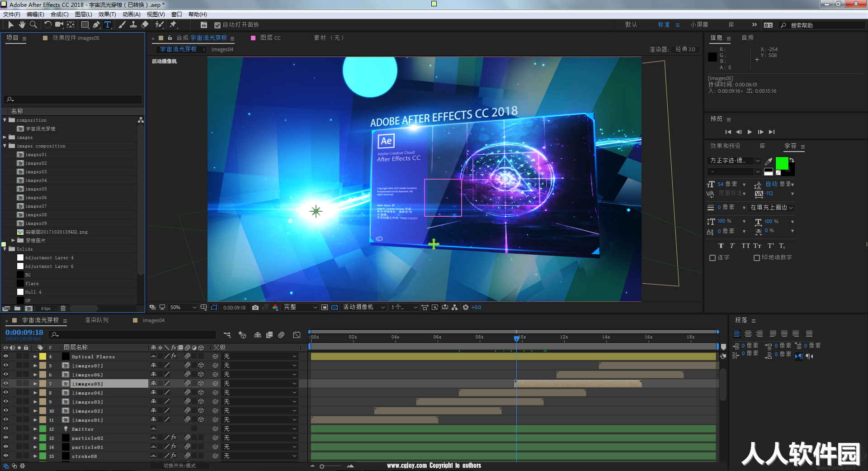
Task: Click the green fill color swatch
Action: 782,163
